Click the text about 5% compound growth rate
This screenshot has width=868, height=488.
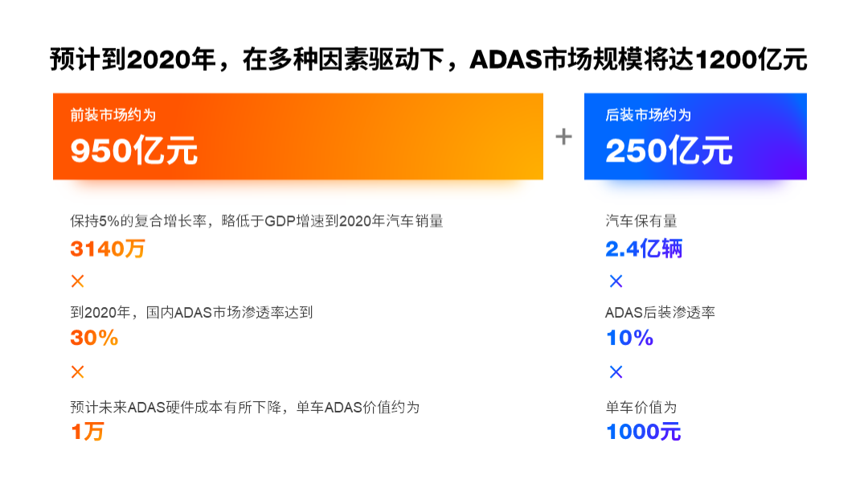(256, 221)
